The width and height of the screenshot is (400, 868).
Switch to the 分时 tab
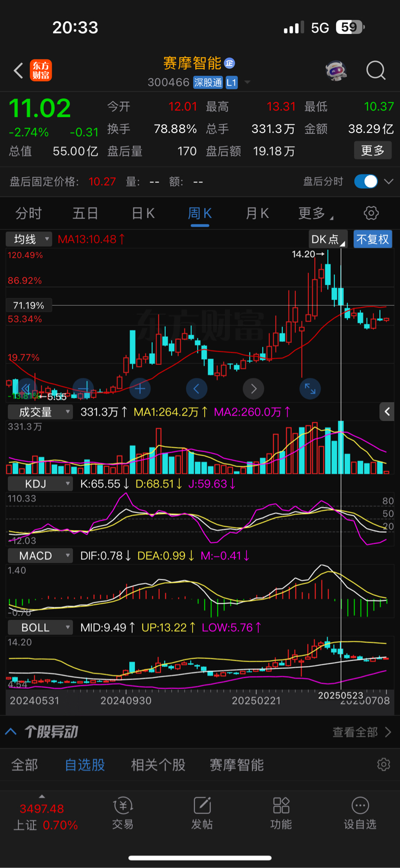pos(29,213)
